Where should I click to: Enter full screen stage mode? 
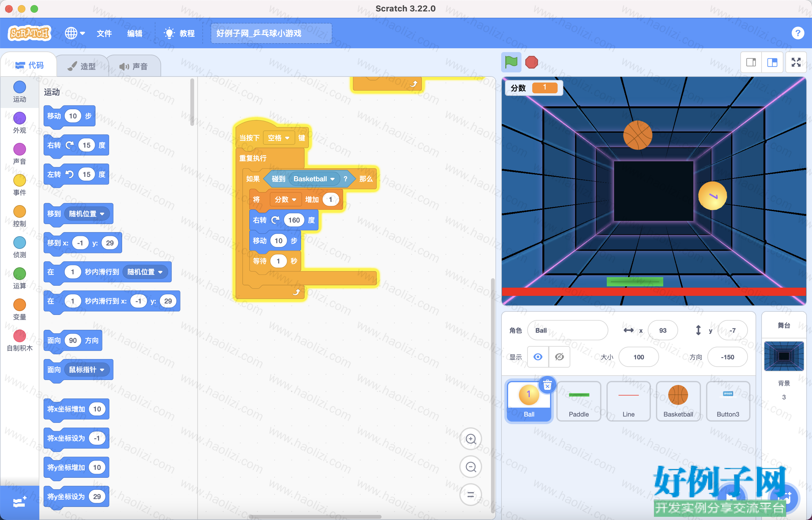(x=796, y=62)
